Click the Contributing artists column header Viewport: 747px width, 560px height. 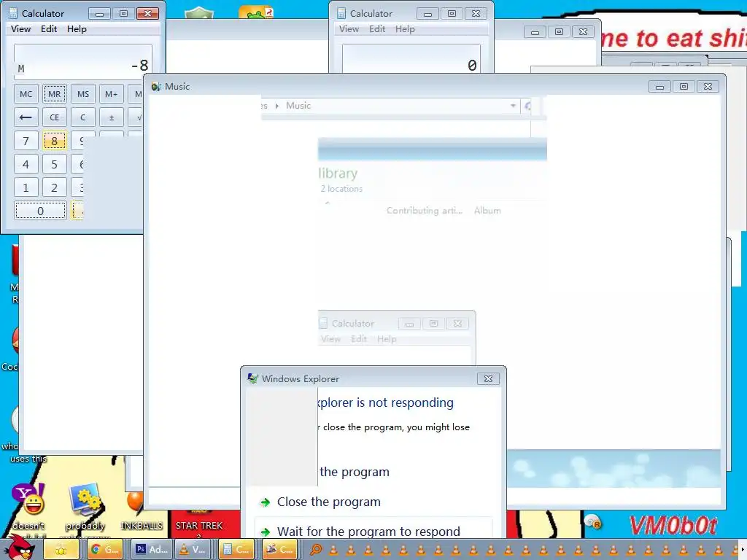tap(424, 211)
